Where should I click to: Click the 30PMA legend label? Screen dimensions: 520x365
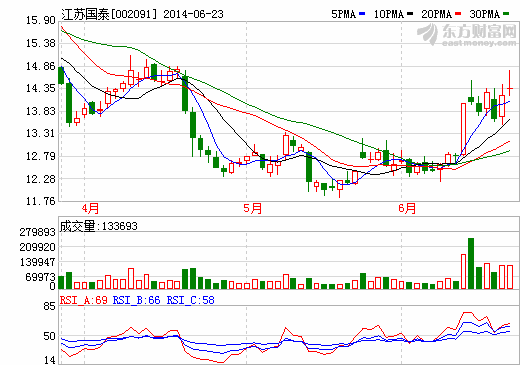485,14
